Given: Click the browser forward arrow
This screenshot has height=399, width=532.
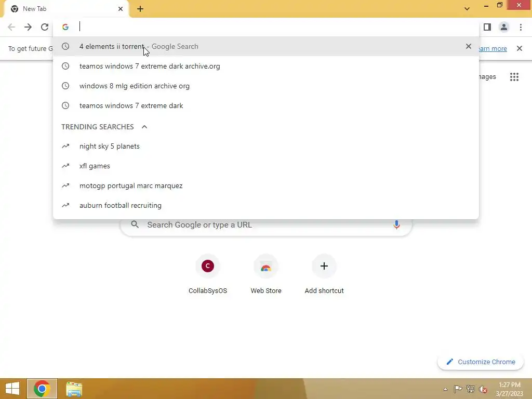Looking at the screenshot, I should (x=28, y=27).
